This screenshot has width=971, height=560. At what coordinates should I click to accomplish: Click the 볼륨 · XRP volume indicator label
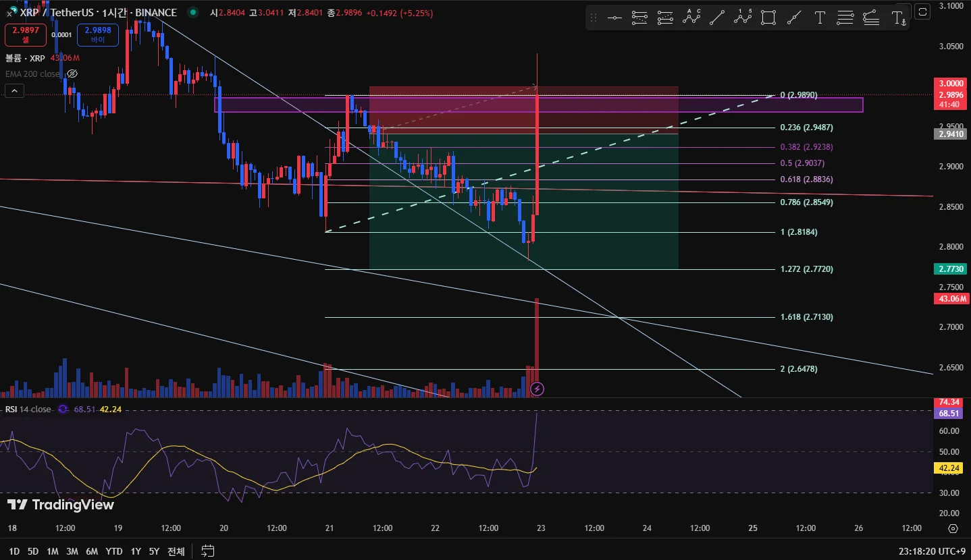[26, 58]
